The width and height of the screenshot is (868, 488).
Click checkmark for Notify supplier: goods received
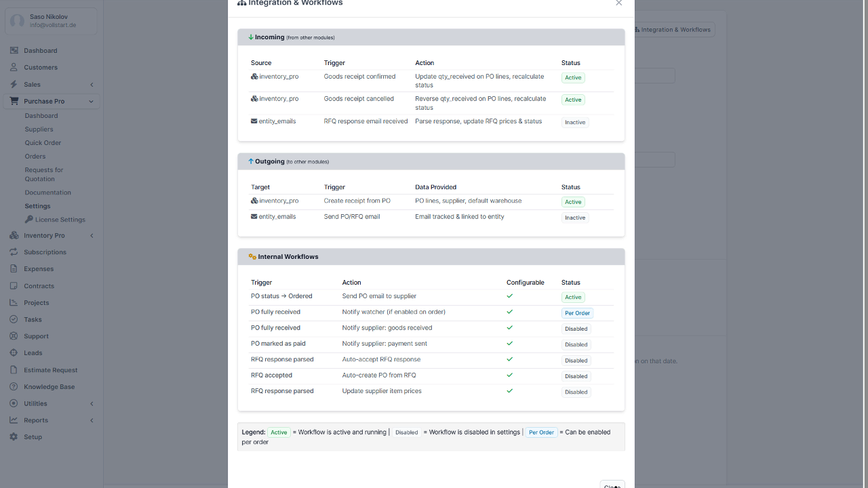coord(510,327)
